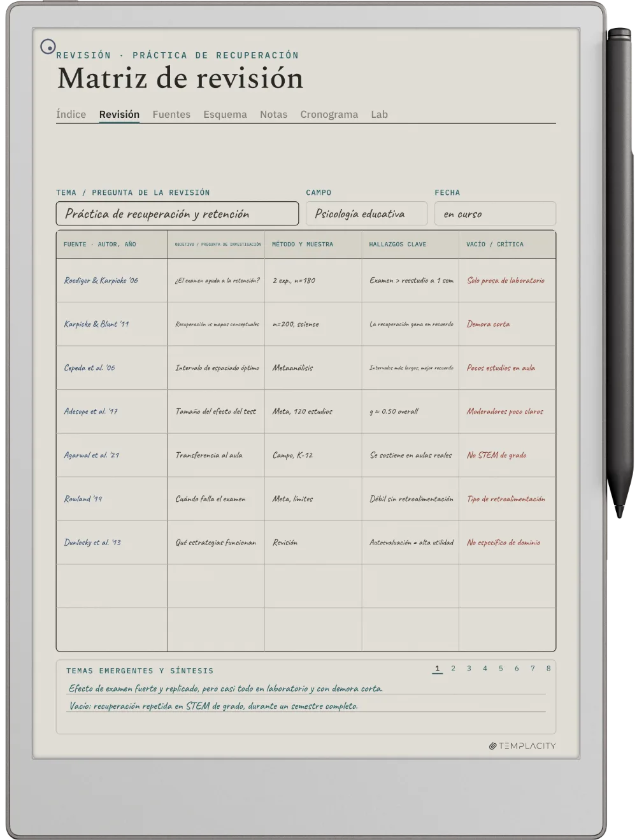
Task: Select the 'Roediger & Karpicke '06' cell
Action: click(x=112, y=280)
